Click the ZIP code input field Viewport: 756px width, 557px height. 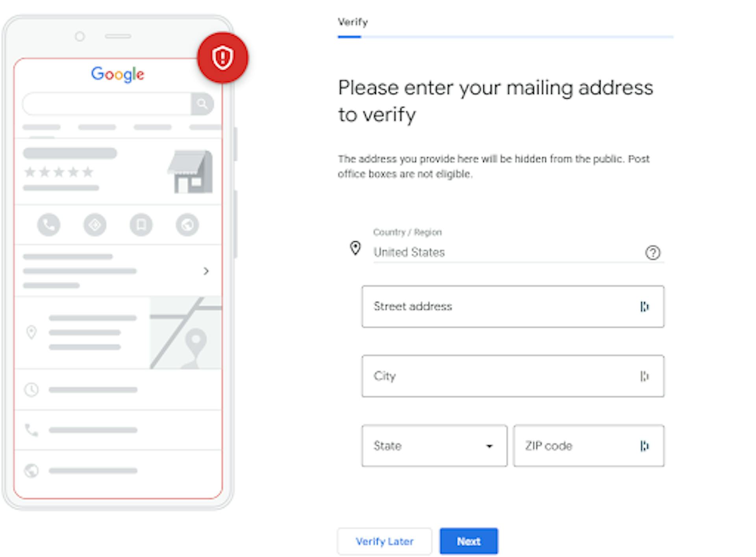[x=589, y=446]
